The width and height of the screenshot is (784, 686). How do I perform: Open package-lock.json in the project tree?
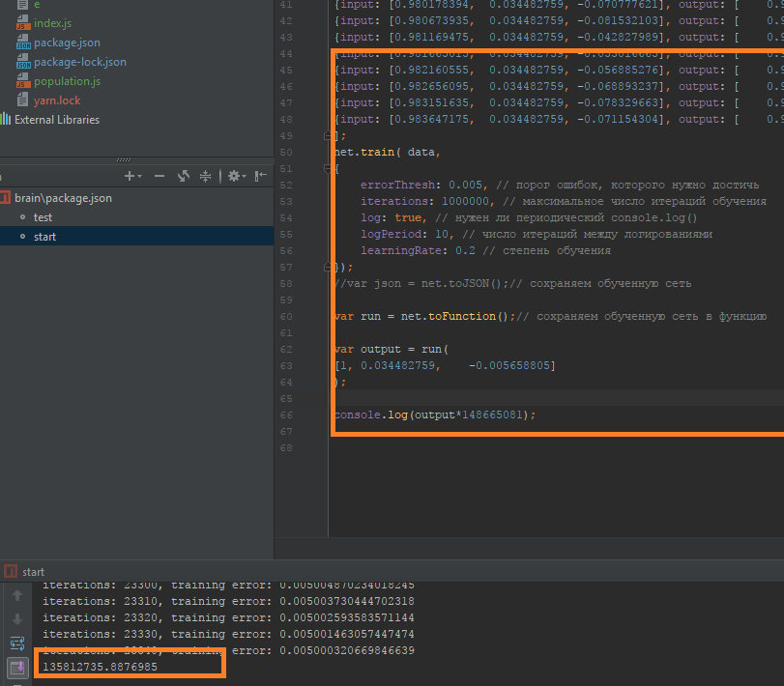tap(80, 62)
